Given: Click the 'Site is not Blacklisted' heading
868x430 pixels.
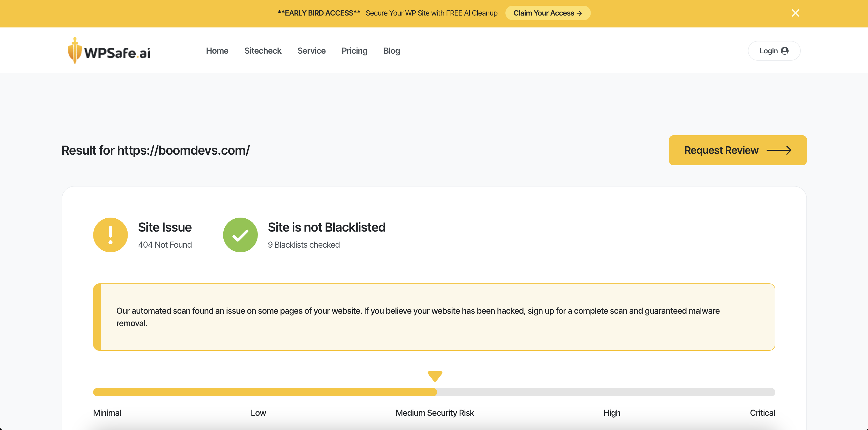Looking at the screenshot, I should pyautogui.click(x=327, y=227).
